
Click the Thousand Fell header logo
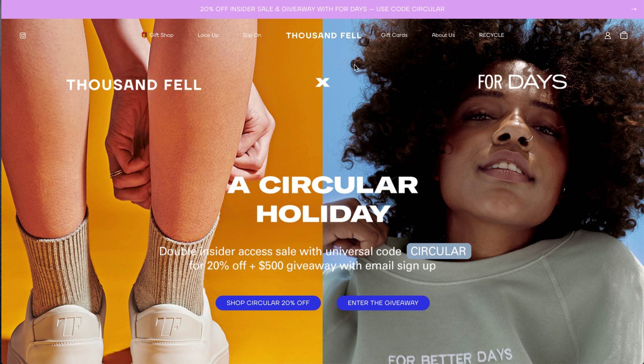(324, 35)
